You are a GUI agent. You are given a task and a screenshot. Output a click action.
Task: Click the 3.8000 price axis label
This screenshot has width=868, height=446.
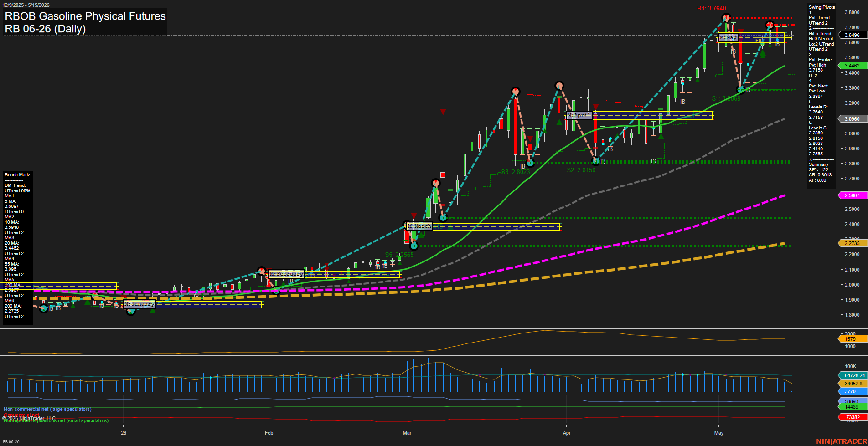click(x=852, y=13)
